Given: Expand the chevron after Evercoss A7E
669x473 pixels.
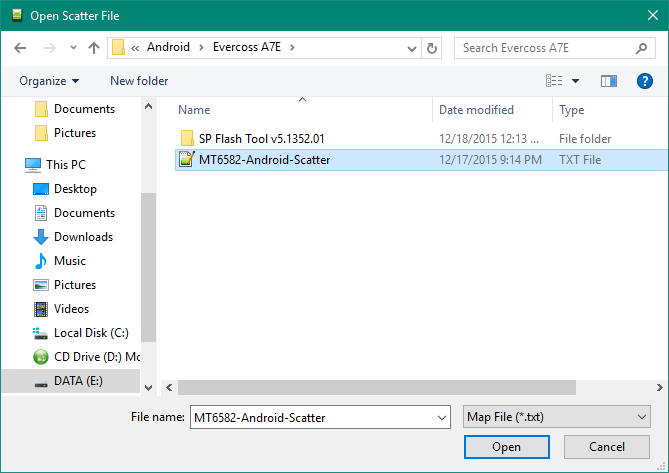Looking at the screenshot, I should click(292, 47).
